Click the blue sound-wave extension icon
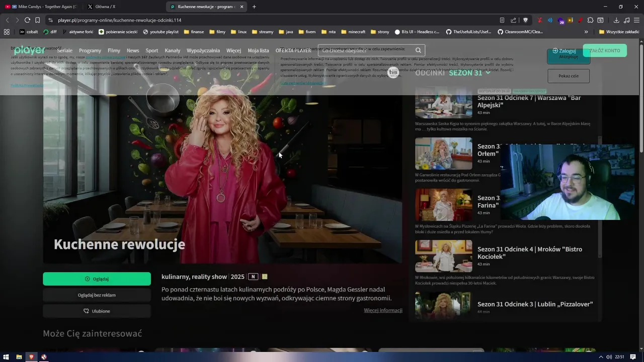Image resolution: width=644 pixels, height=362 pixels. (550, 20)
